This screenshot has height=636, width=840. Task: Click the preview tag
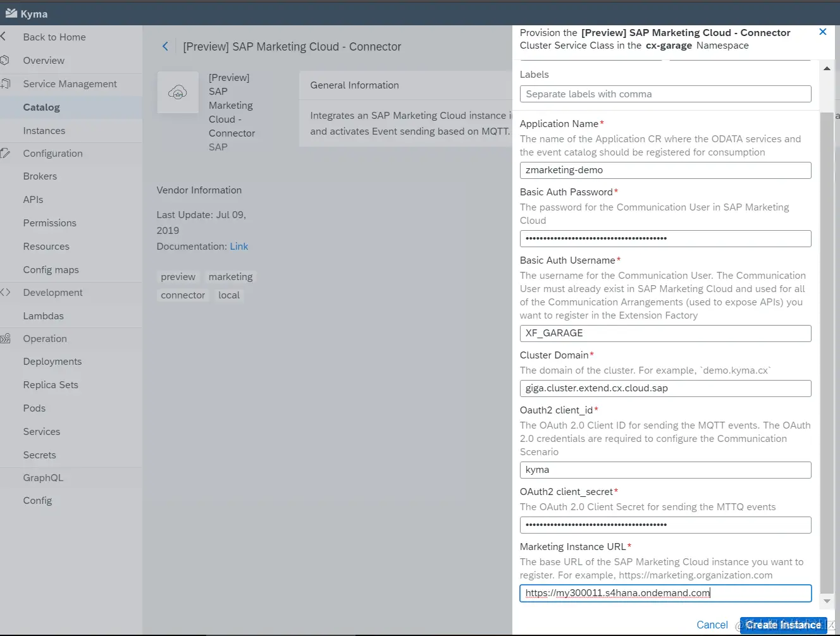(x=178, y=276)
